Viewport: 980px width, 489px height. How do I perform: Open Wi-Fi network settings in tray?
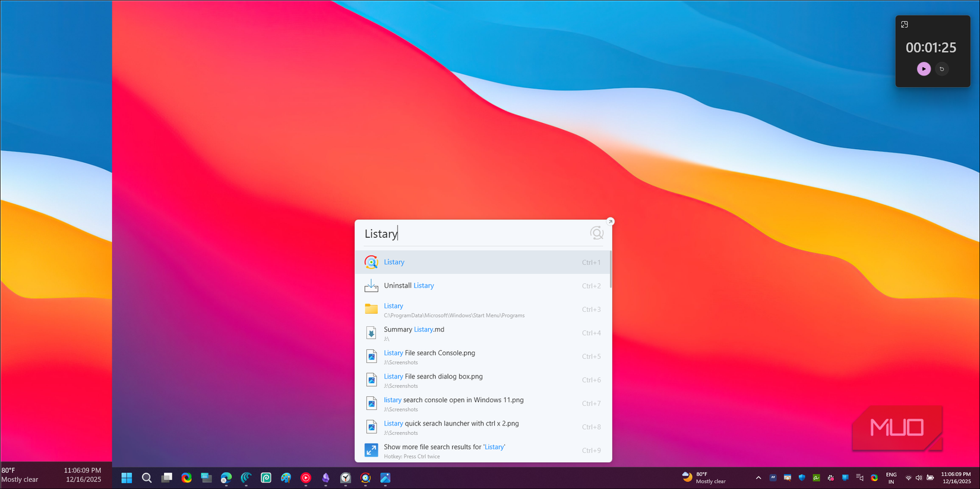point(908,478)
